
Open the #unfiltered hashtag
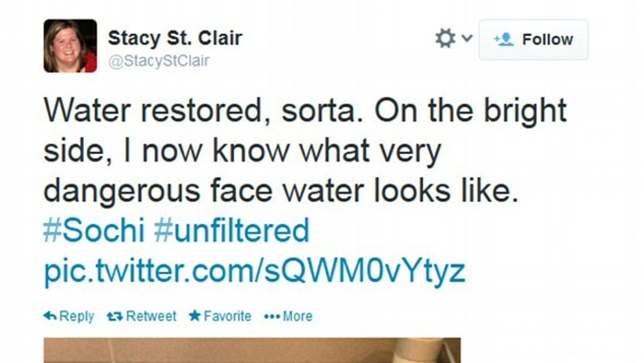pos(231,230)
